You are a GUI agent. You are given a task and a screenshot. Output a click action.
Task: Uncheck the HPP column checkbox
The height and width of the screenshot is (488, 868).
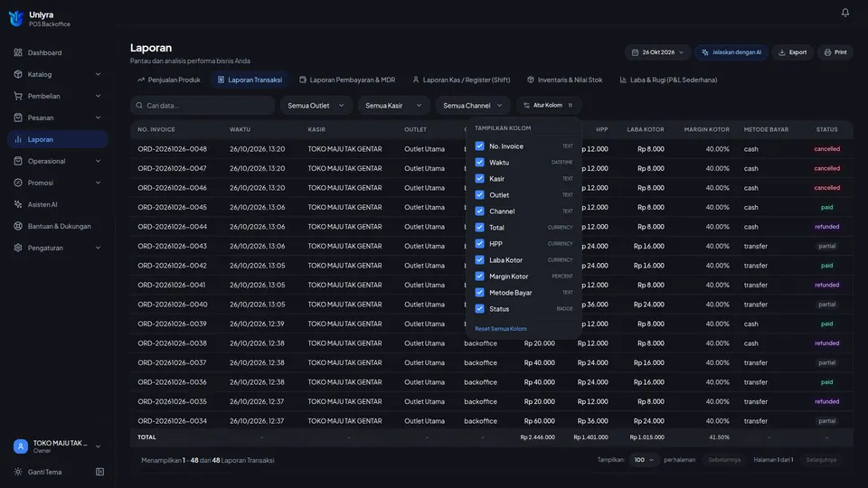tap(479, 243)
